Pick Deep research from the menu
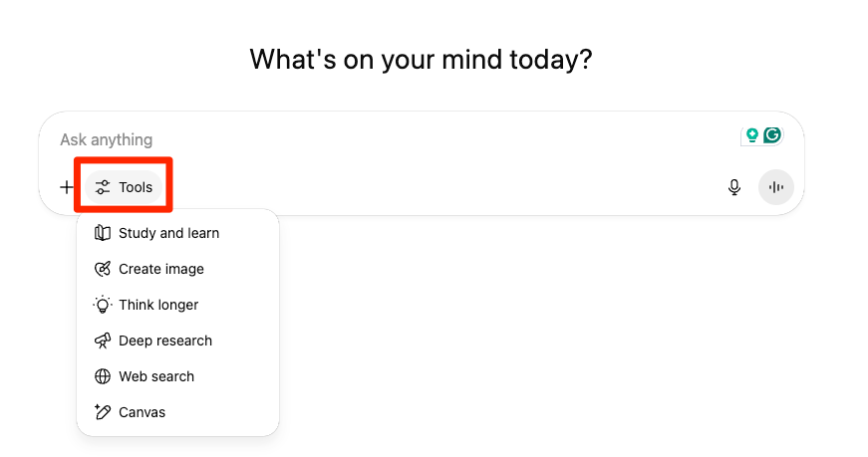This screenshot has width=868, height=457. pyautogui.click(x=165, y=341)
